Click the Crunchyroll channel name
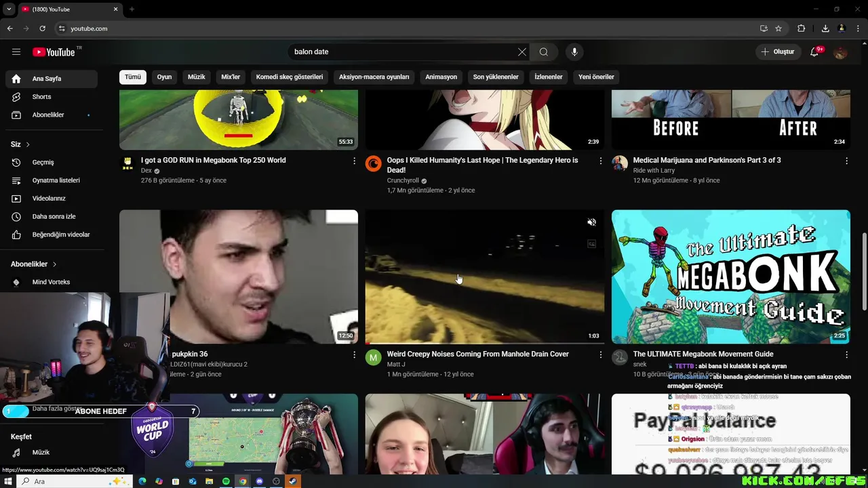The width and height of the screenshot is (868, 488). (x=403, y=181)
